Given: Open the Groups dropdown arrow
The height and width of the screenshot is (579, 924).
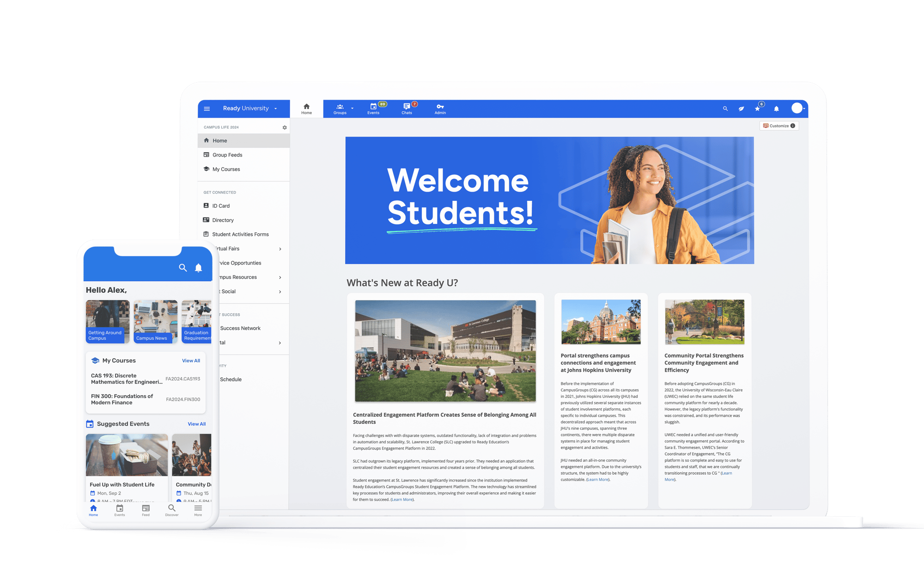Looking at the screenshot, I should pyautogui.click(x=352, y=109).
